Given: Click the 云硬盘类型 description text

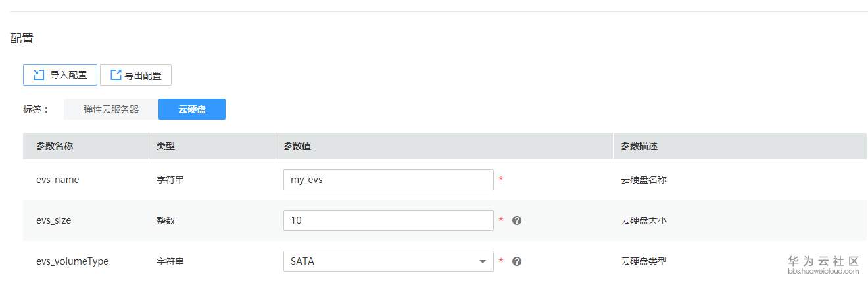Looking at the screenshot, I should tap(644, 261).
